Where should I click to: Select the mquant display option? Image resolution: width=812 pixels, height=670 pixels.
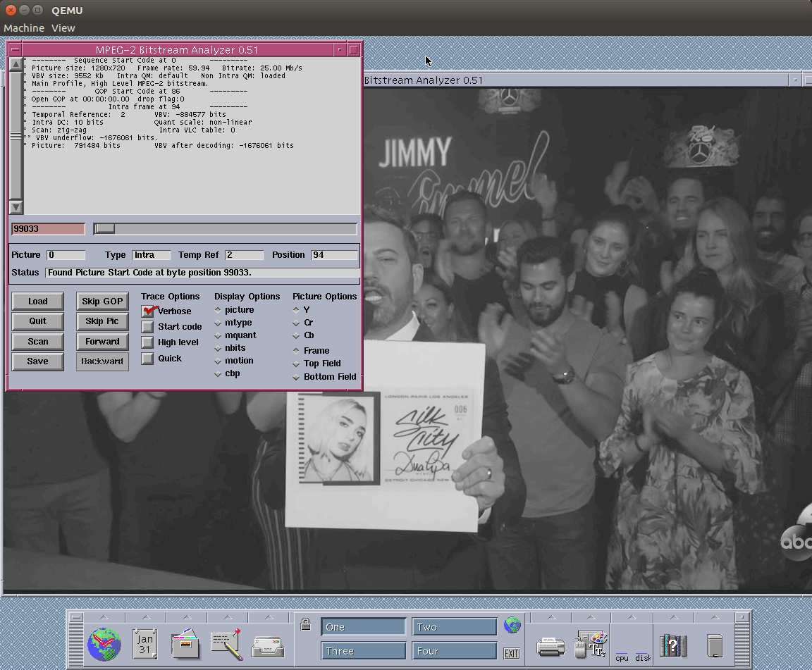click(219, 335)
